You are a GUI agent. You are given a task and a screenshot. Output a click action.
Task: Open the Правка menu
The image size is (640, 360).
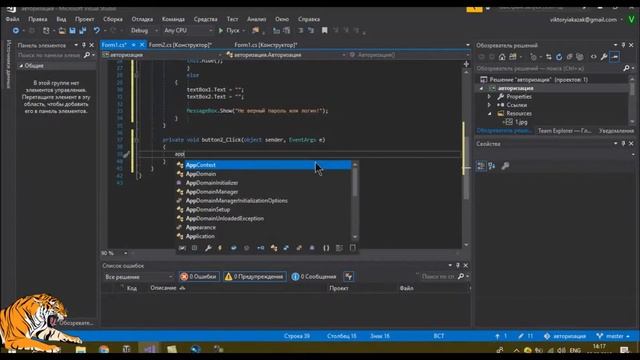[38, 19]
